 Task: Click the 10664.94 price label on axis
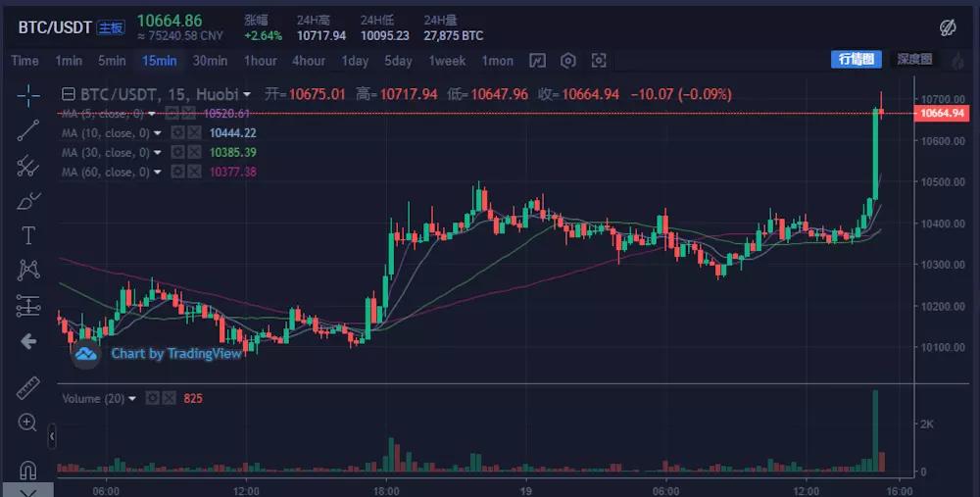click(943, 114)
